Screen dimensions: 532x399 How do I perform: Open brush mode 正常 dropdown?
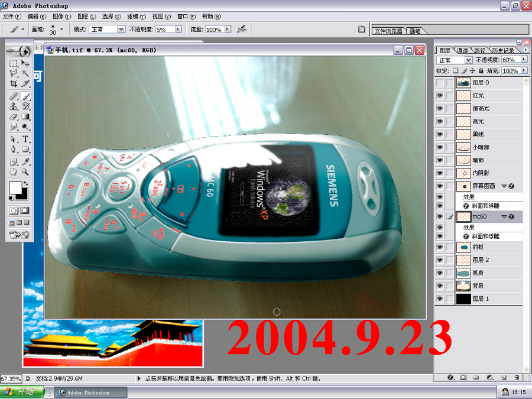coord(121,30)
